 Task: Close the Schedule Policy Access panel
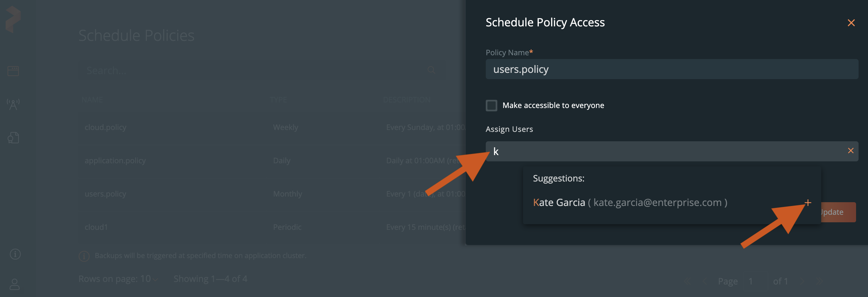[x=851, y=23]
